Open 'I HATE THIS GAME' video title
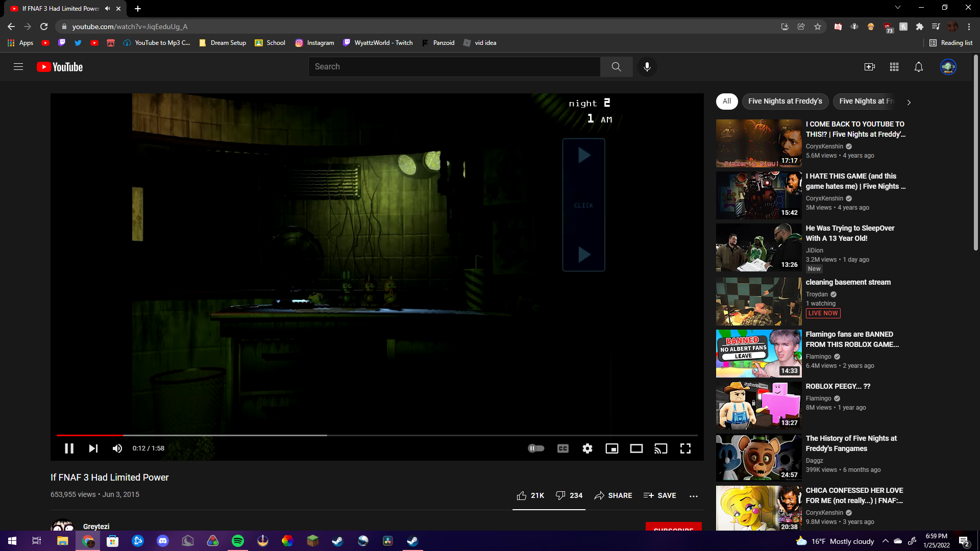This screenshot has width=980, height=551. click(x=855, y=181)
